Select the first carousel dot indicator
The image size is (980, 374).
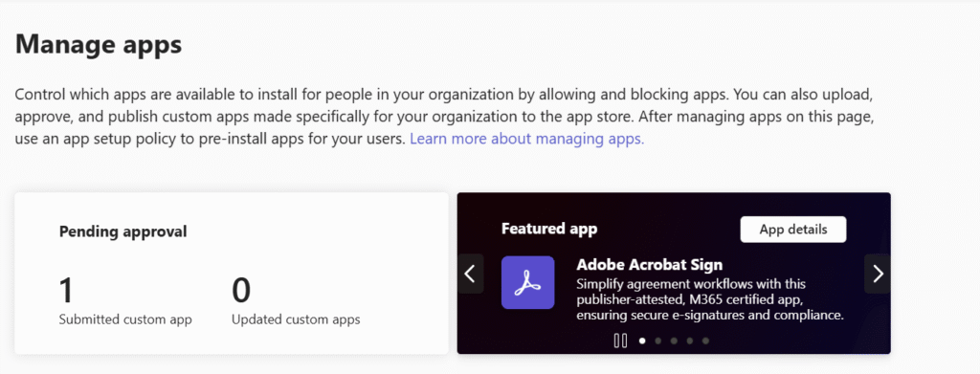pos(642,341)
